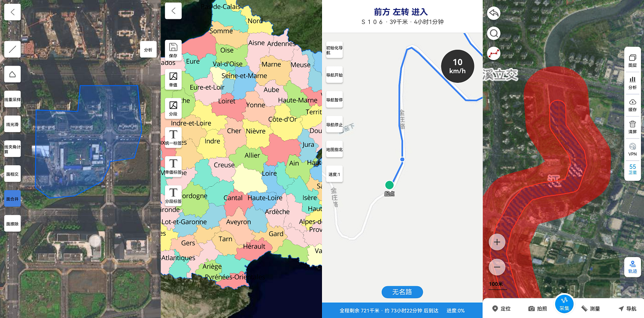Open 线夹角计算 angle calculation
Viewport: 644px width, 318px height.
(12, 149)
